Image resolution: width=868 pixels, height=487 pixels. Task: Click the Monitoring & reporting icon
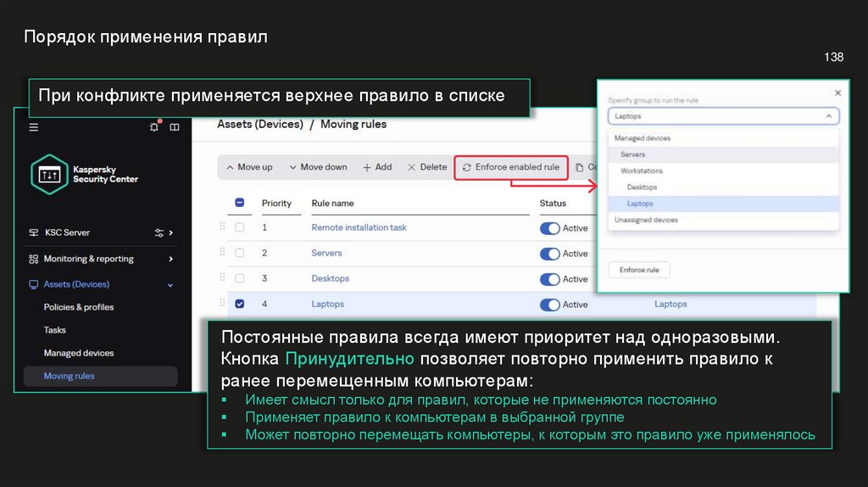pyautogui.click(x=34, y=259)
